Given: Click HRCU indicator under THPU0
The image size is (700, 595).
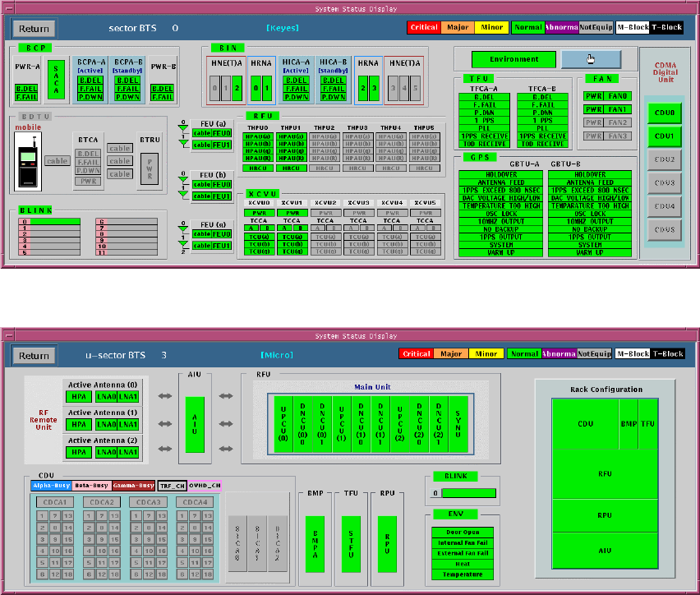Looking at the screenshot, I should [x=258, y=168].
